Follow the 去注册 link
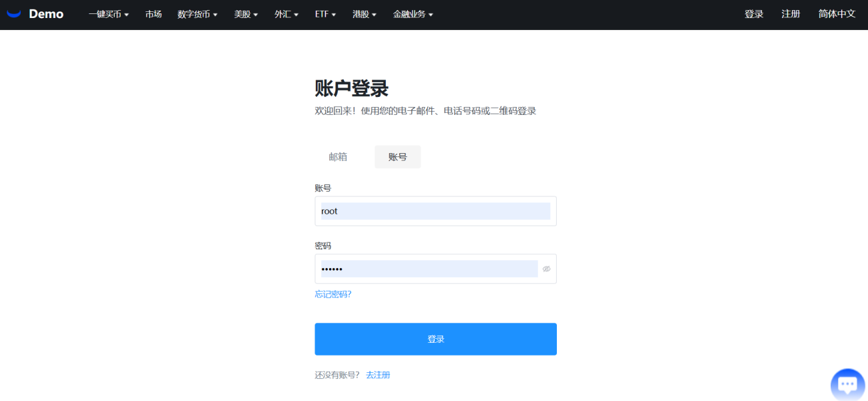The image size is (868, 401). [x=378, y=375]
